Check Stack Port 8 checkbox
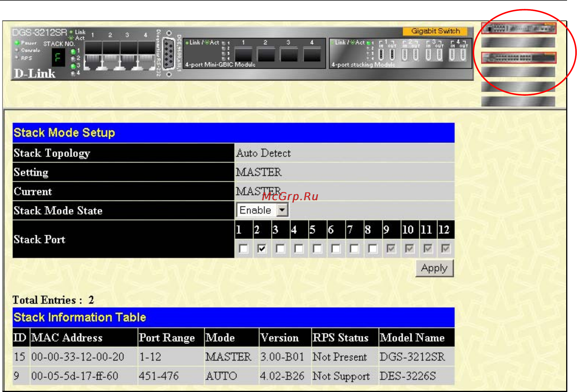Viewport: 577px width, 392px height. click(x=373, y=248)
